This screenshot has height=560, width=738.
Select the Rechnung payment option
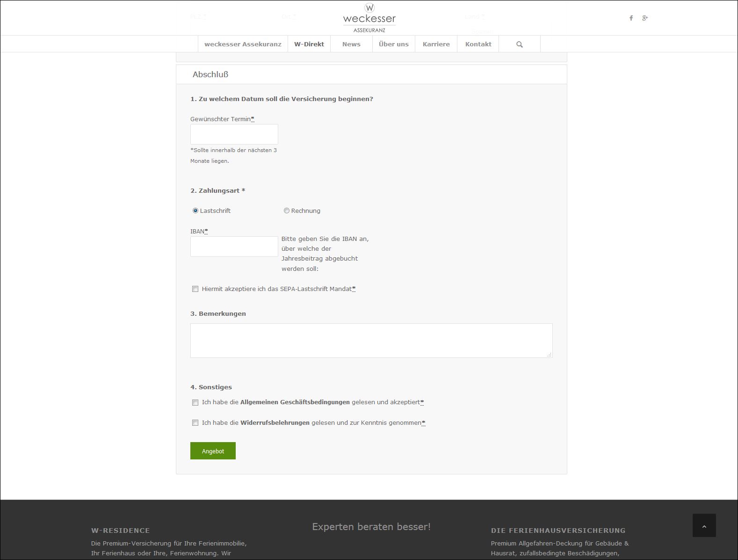287,211
